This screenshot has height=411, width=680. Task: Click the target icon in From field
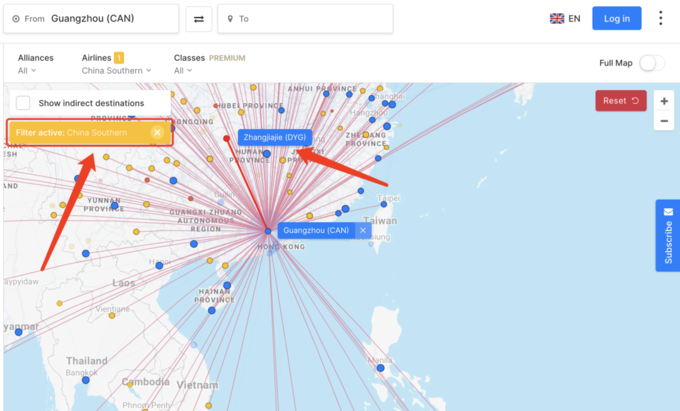pyautogui.click(x=16, y=19)
